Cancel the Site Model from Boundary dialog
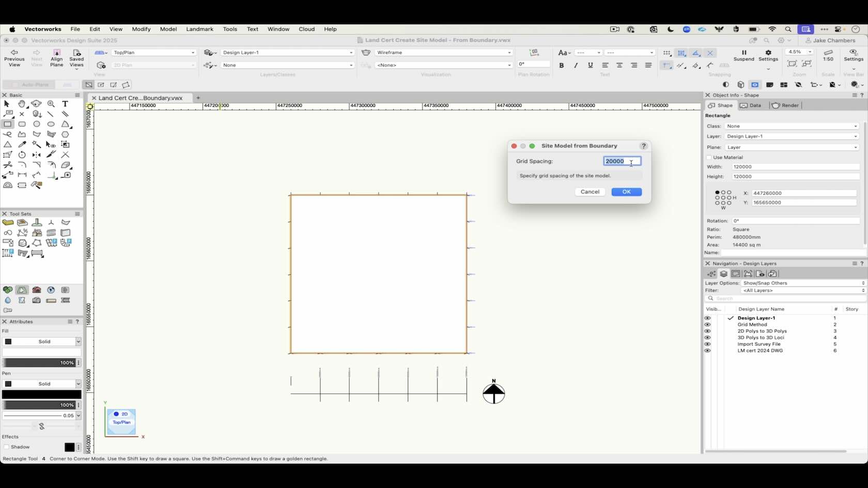The width and height of the screenshot is (868, 488). point(590,192)
